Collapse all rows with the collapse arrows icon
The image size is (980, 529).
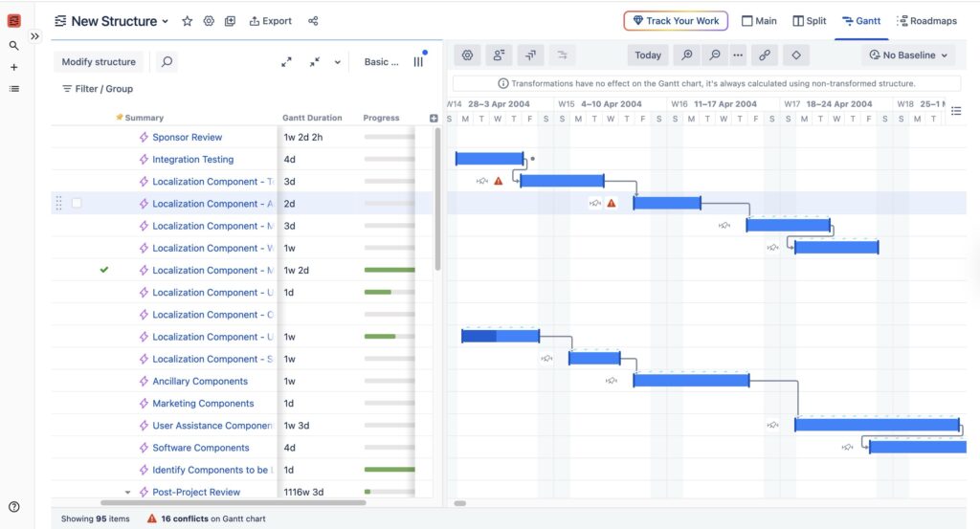314,62
